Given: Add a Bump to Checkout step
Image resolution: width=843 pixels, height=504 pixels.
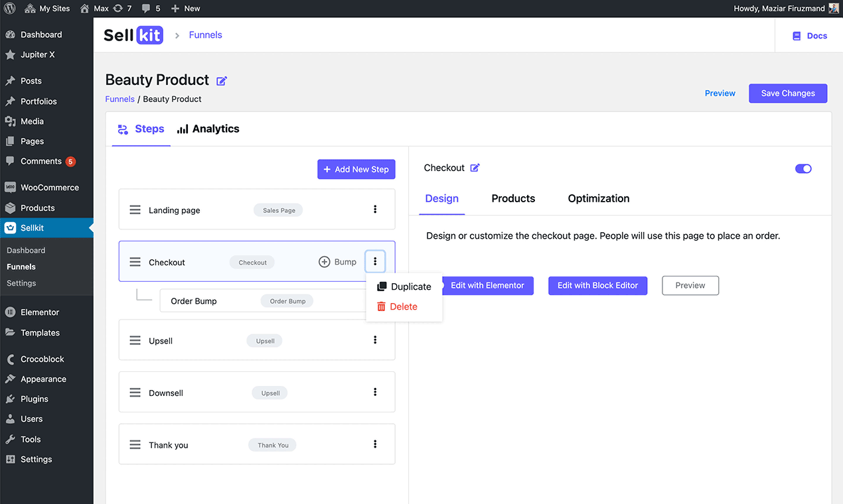Looking at the screenshot, I should pos(338,262).
